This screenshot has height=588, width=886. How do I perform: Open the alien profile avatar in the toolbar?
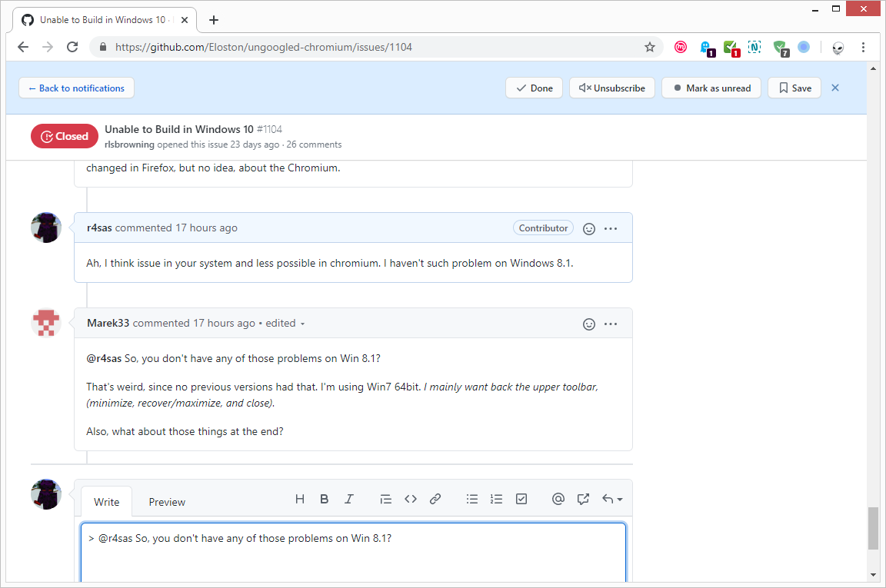pyautogui.click(x=838, y=48)
